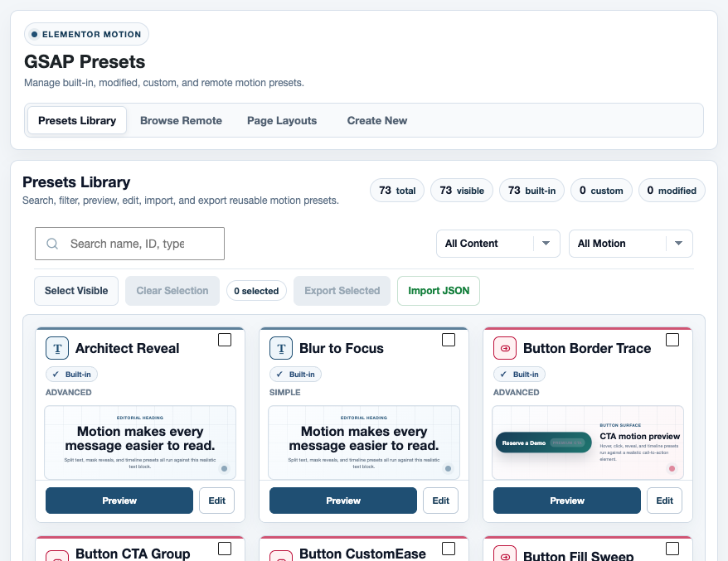Click the Import JSON button

click(x=439, y=291)
